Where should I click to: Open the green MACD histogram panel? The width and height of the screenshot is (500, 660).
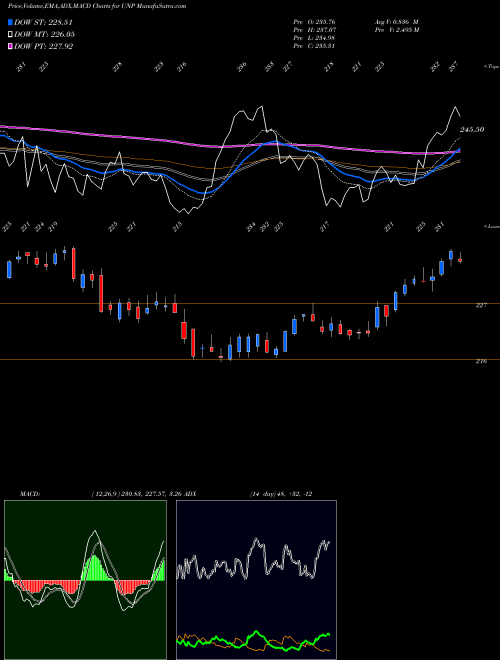click(85, 580)
